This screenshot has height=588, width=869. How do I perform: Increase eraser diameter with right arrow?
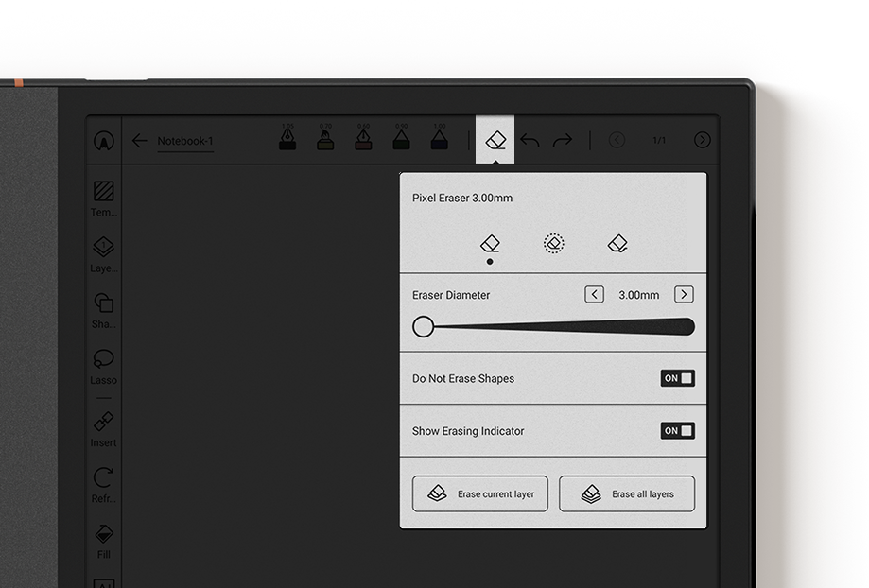click(x=684, y=295)
